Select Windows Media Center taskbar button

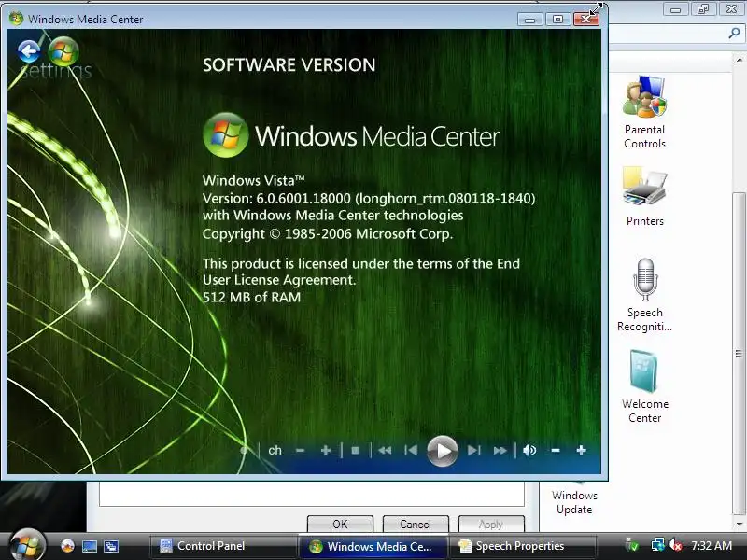pyautogui.click(x=373, y=546)
